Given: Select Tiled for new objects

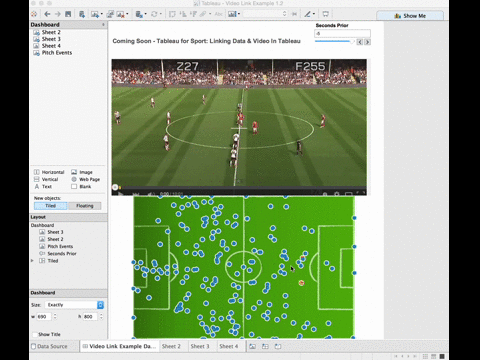Looking at the screenshot, I should coord(50,206).
